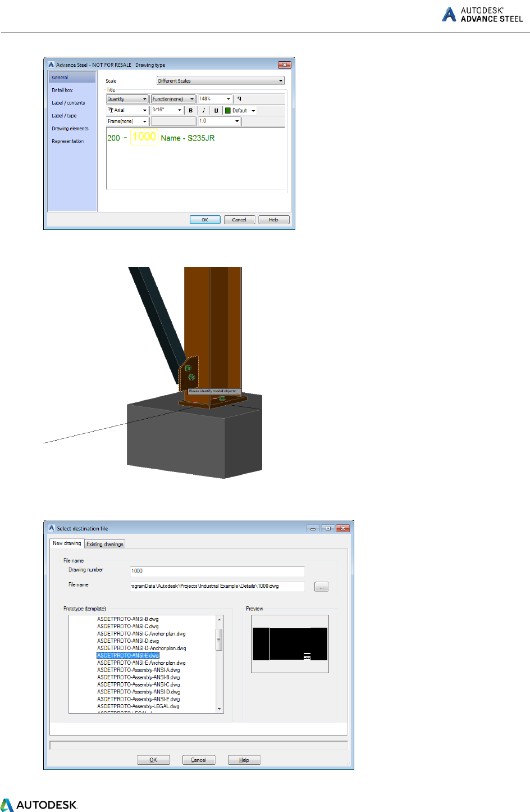Toggle Italic in the Drawing type title toolbar

point(203,111)
